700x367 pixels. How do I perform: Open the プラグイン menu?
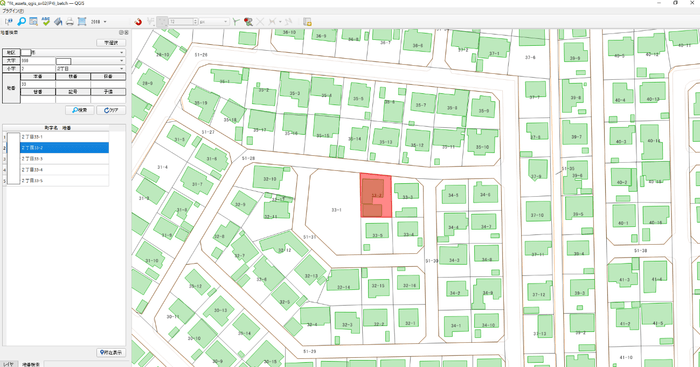13,11
